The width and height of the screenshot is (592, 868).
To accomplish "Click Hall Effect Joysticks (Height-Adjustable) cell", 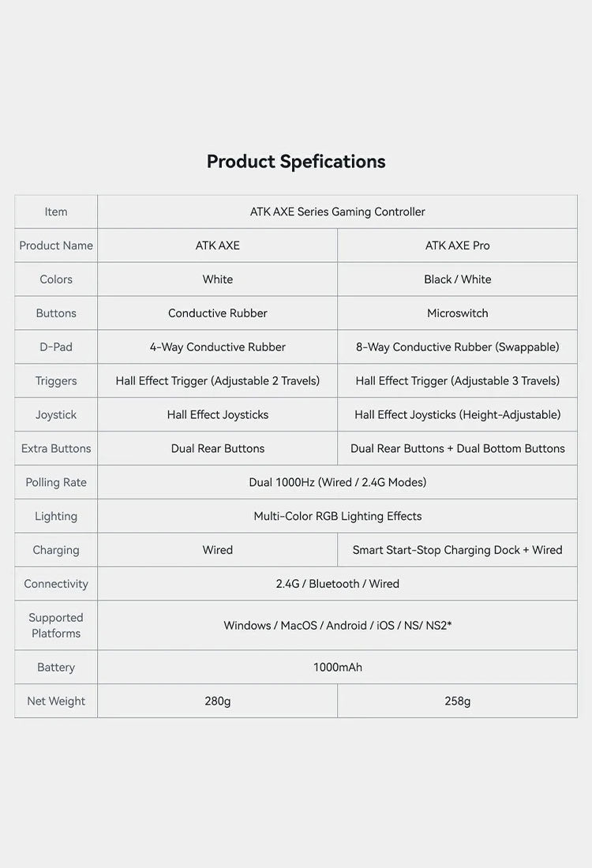I will (x=457, y=415).
